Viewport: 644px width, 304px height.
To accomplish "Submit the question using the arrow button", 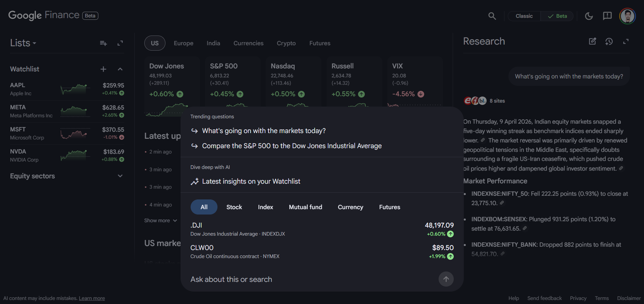I will click(x=446, y=279).
